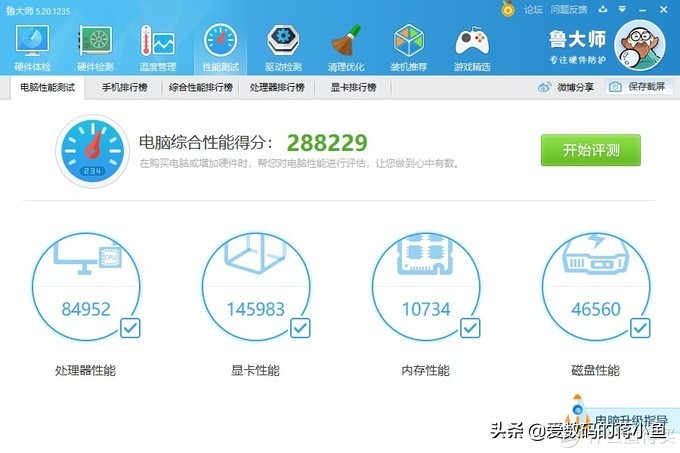
Task: Click the total score 288229
Action: pos(327,143)
